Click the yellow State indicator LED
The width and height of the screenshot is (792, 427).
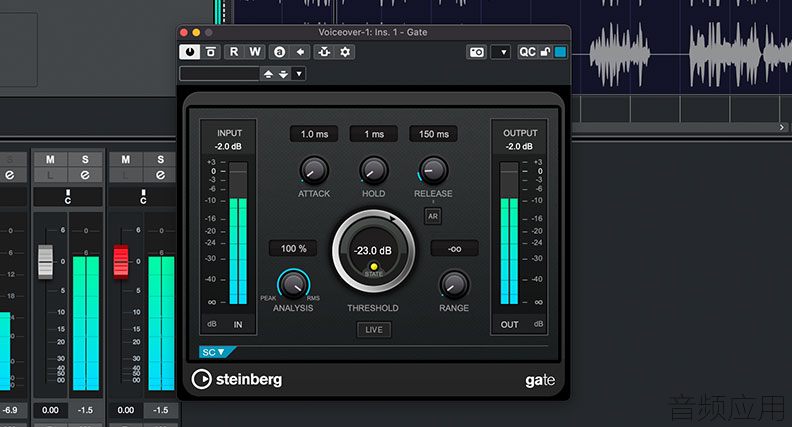click(374, 266)
